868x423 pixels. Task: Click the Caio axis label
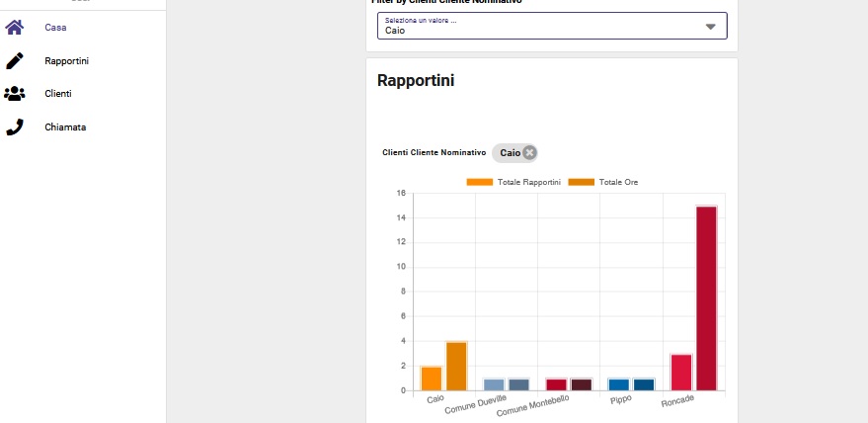coord(435,398)
